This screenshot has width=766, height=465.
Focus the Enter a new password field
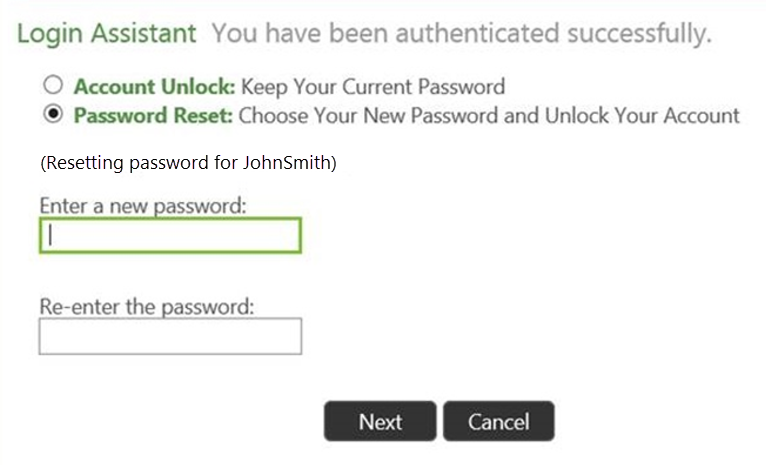[170, 235]
